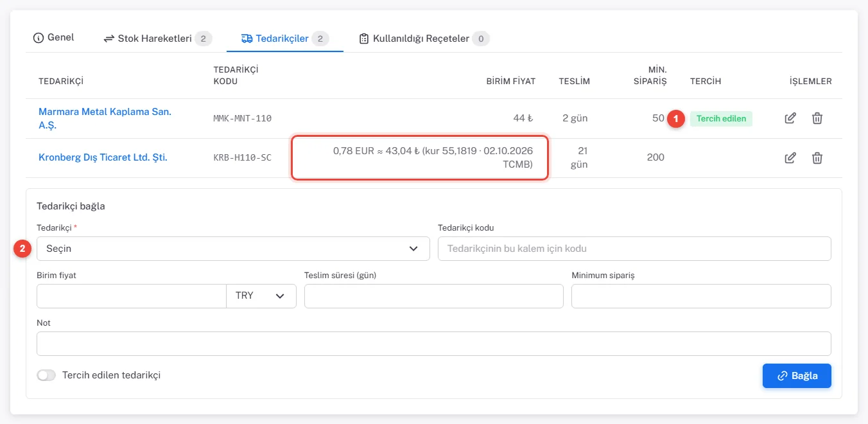The image size is (868, 424).
Task: Click the 44 ₺ unit price
Action: pyautogui.click(x=524, y=118)
